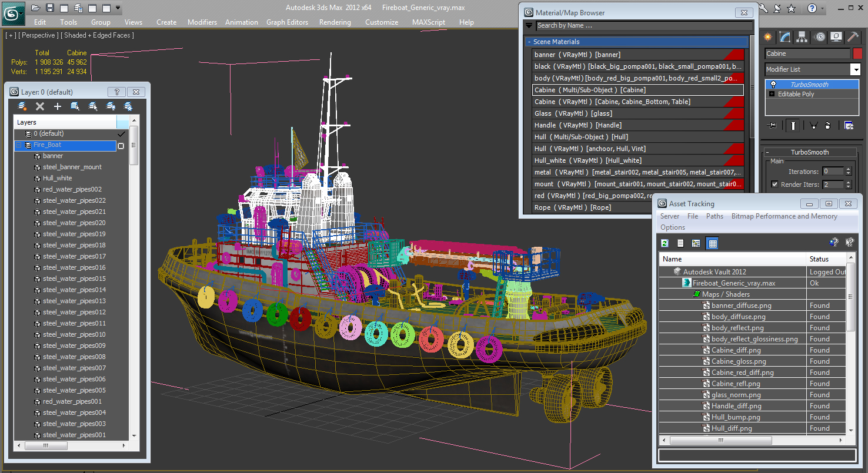Toggle Fire_Boat layer current box
868x473 pixels.
coord(121,146)
